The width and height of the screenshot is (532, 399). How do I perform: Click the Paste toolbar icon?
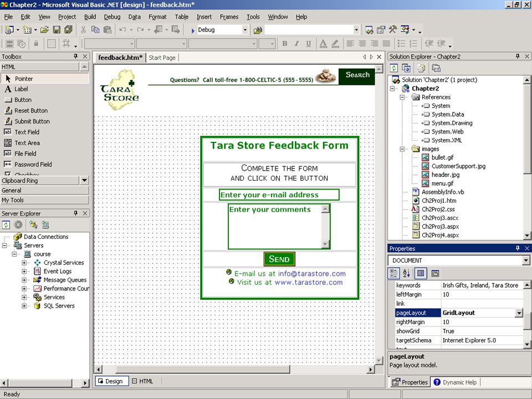click(x=108, y=30)
